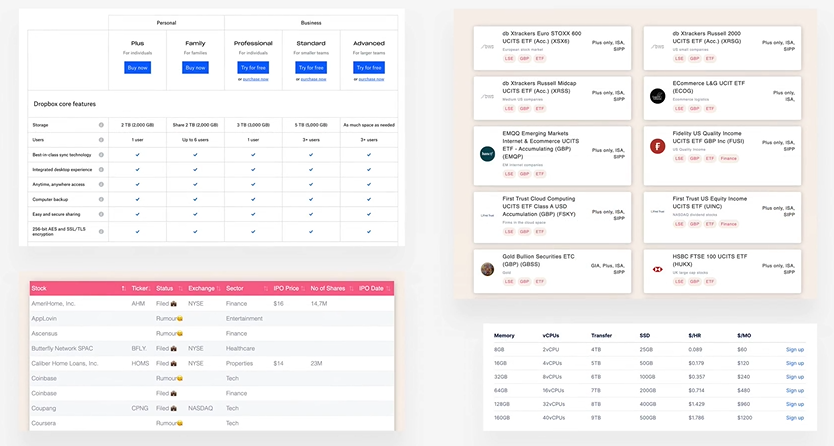This screenshot has height=446, width=834.
Task: Click the HSBC red hexagon logo
Action: 657,269
